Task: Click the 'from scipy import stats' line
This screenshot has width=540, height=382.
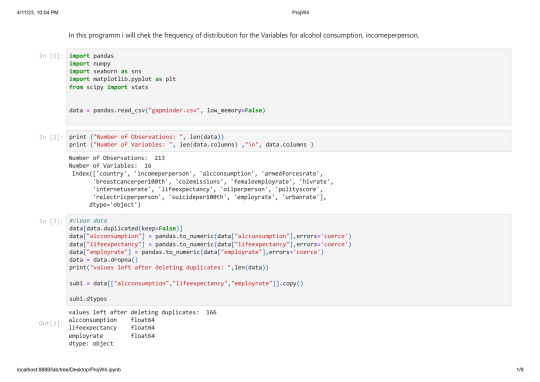Action: (108, 87)
